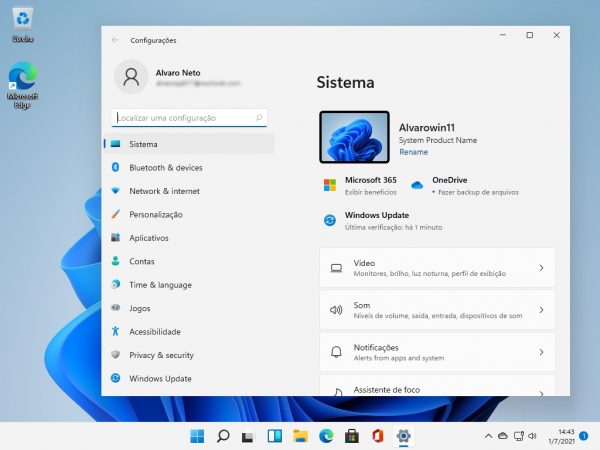Click the OneDrive cloud icon
600x450 pixels.
(x=417, y=186)
